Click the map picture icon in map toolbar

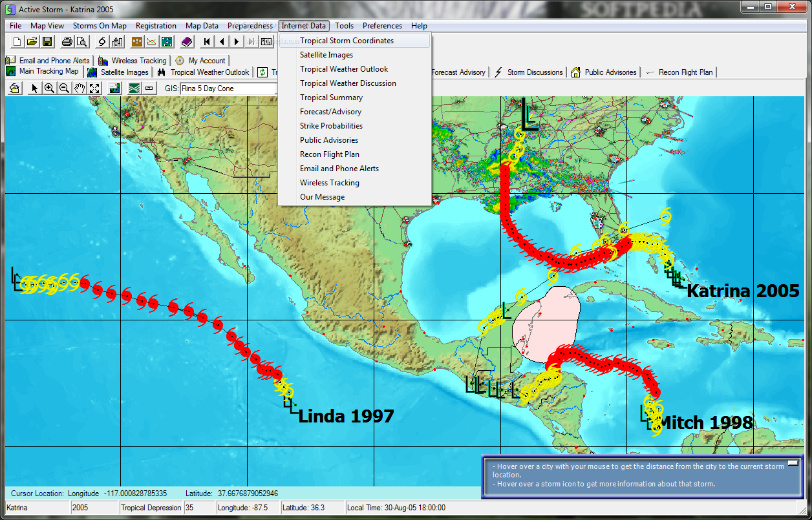pyautogui.click(x=114, y=88)
